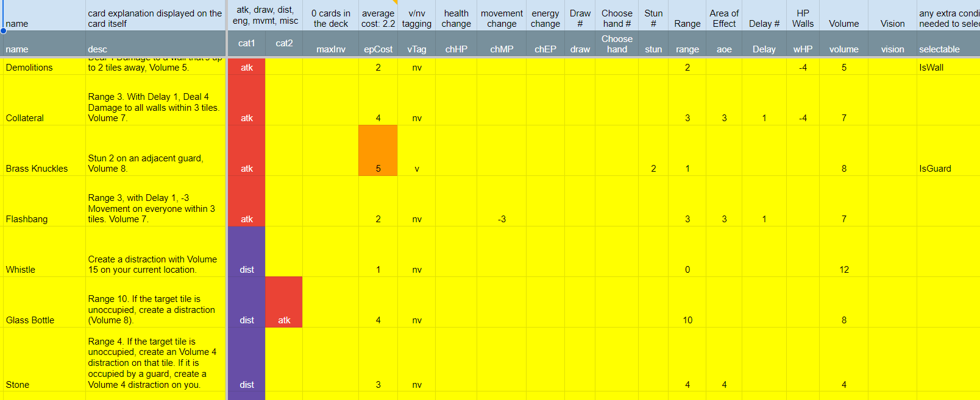Select the Stun 2 value in Brass Knuckles row

[x=653, y=169]
